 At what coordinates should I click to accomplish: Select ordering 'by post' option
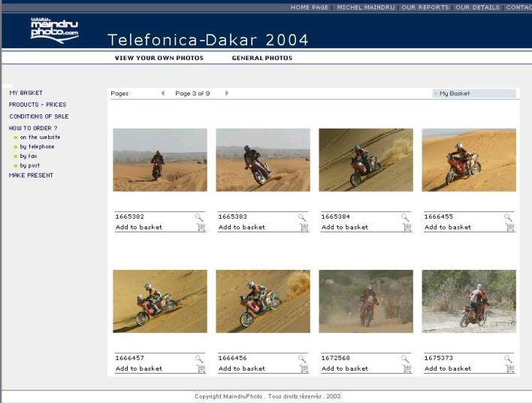coord(30,165)
